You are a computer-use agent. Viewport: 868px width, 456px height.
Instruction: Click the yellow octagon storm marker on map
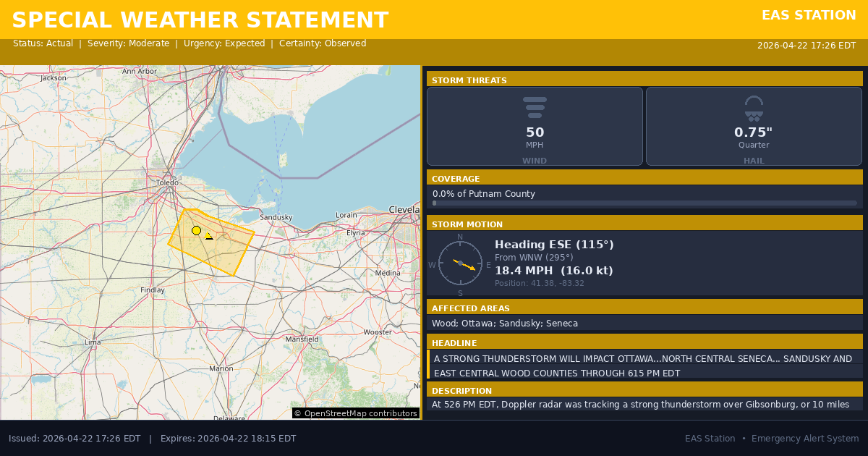[x=196, y=230]
